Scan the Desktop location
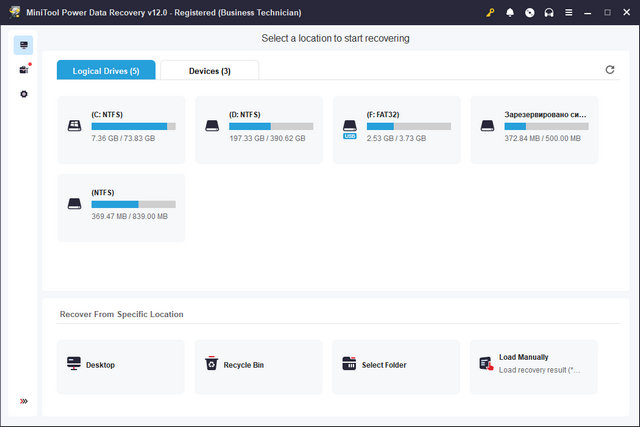The width and height of the screenshot is (640, 427). tap(121, 365)
